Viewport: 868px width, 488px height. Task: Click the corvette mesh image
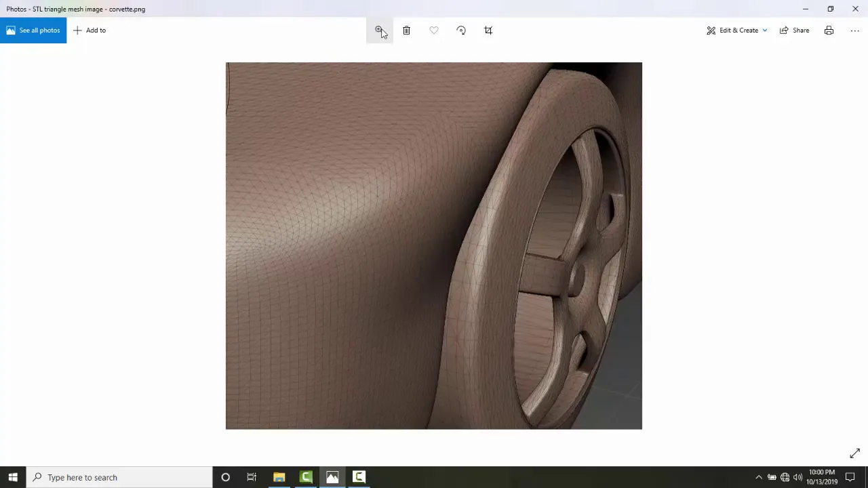[434, 245]
